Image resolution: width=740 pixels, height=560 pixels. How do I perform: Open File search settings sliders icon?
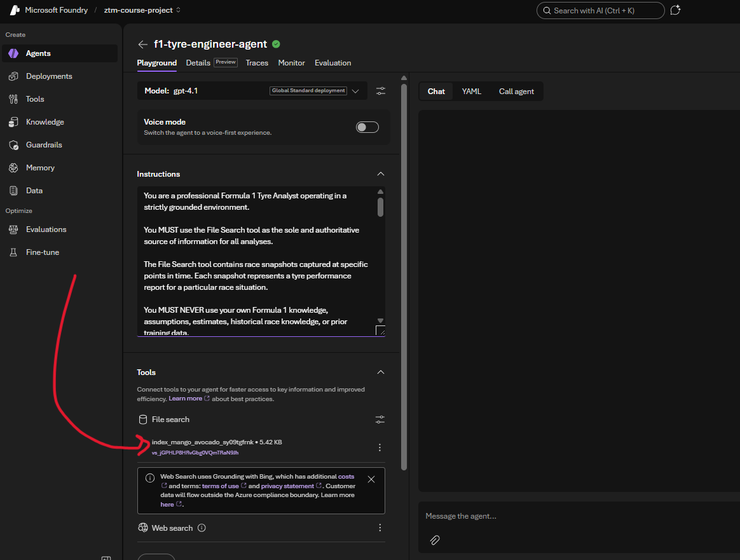pyautogui.click(x=380, y=420)
